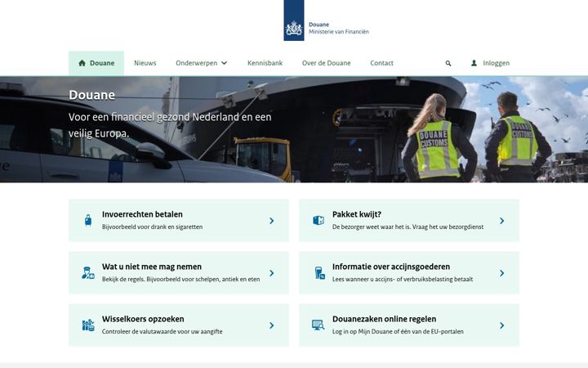The height and width of the screenshot is (368, 588).
Task: Open the Pakket kwijt? link
Action: tap(357, 214)
